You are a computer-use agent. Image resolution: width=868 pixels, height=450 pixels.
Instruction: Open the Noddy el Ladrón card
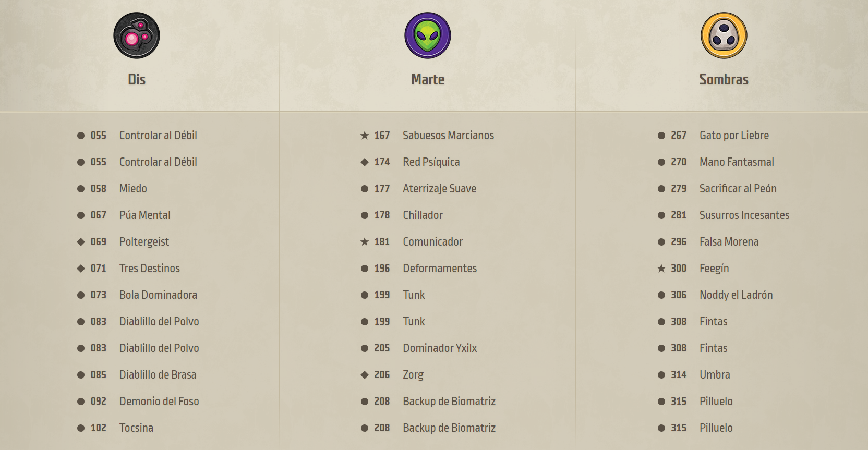(x=736, y=295)
